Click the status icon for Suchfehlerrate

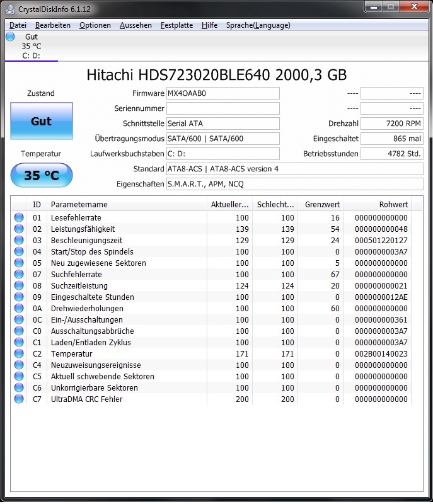[x=19, y=274]
